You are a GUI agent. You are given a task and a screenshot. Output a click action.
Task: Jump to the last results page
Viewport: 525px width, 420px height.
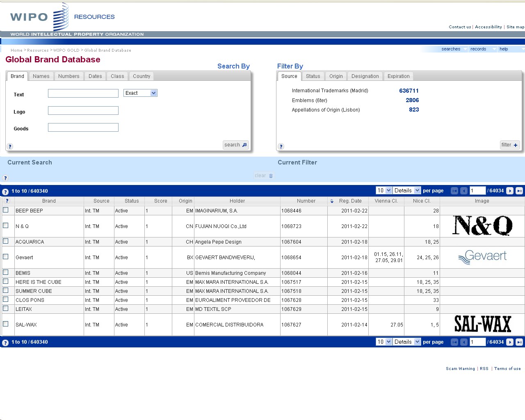point(519,191)
